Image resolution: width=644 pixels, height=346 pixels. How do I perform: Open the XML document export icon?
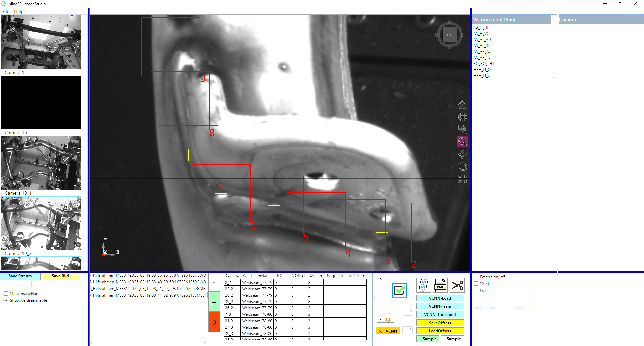(x=440, y=285)
